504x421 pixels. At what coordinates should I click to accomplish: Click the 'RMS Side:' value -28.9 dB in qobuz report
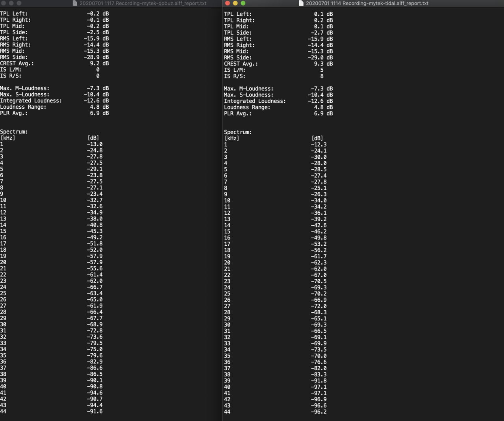[x=96, y=57]
